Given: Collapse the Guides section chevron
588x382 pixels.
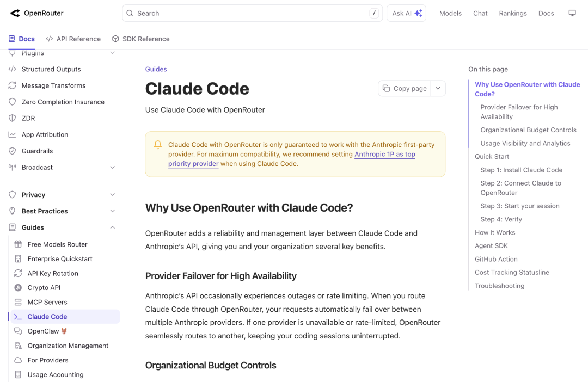Looking at the screenshot, I should click(x=113, y=227).
